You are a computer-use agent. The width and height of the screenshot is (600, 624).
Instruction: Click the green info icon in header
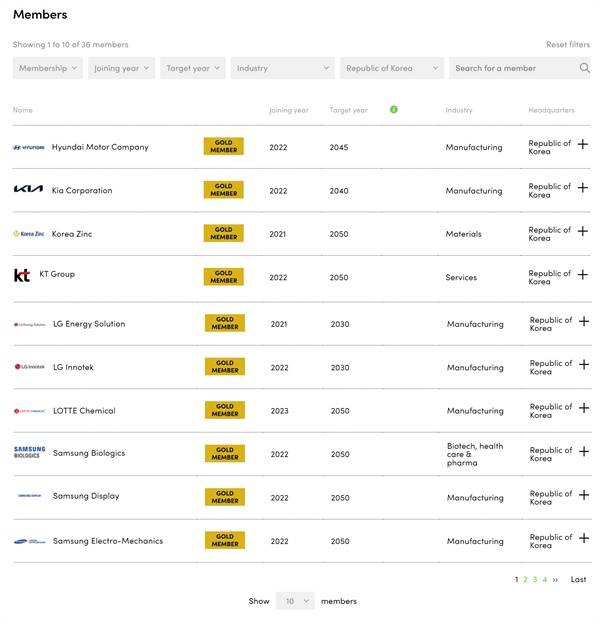pos(393,109)
